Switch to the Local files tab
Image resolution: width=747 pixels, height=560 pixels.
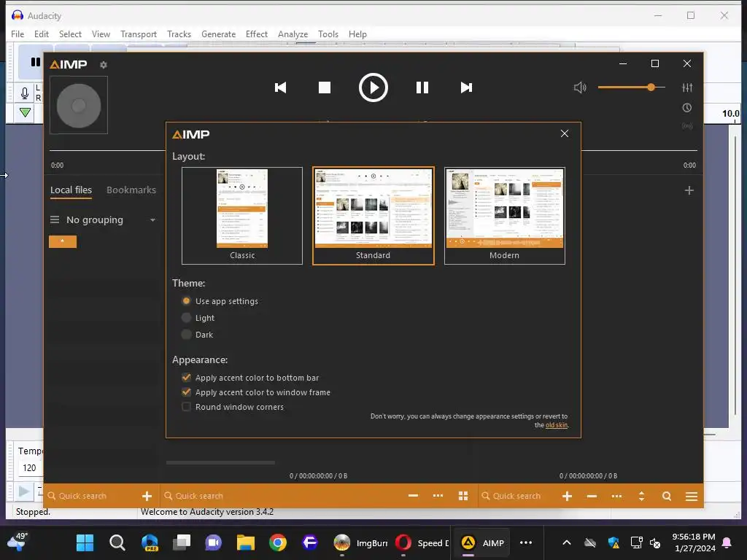71,190
